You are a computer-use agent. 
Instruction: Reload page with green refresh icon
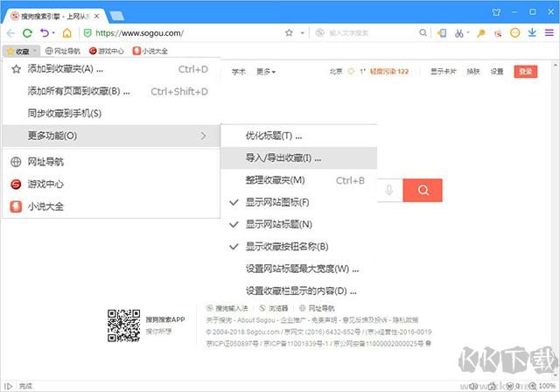[27, 33]
